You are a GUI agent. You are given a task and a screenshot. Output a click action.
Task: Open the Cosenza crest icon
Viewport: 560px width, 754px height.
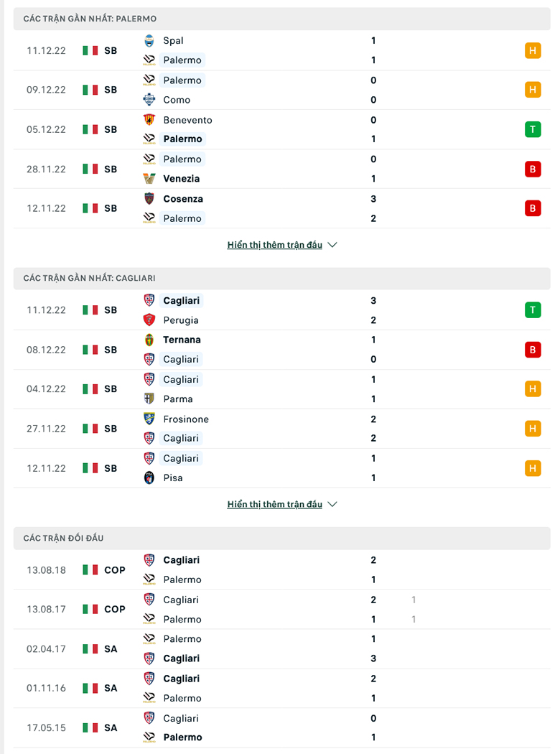click(149, 199)
